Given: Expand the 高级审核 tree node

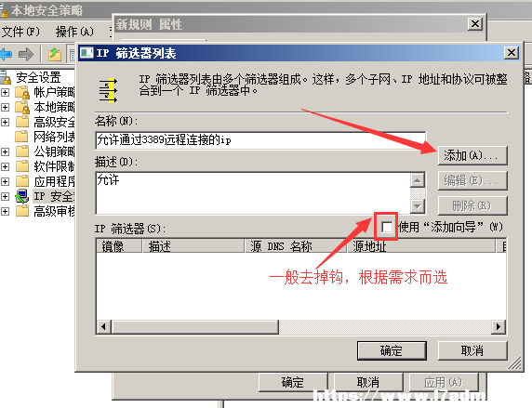Looking at the screenshot, I should click(5, 211).
